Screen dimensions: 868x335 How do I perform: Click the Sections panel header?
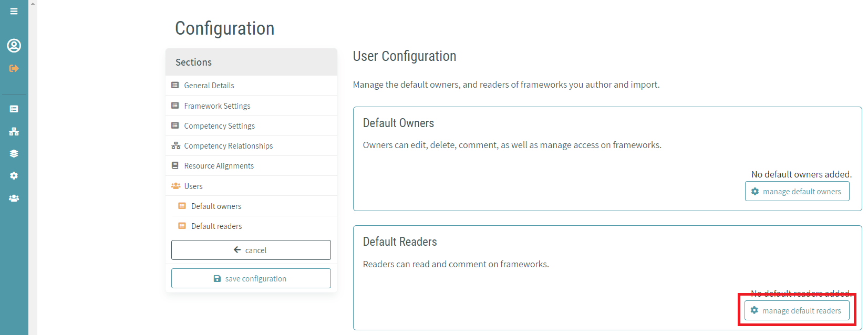(x=251, y=62)
